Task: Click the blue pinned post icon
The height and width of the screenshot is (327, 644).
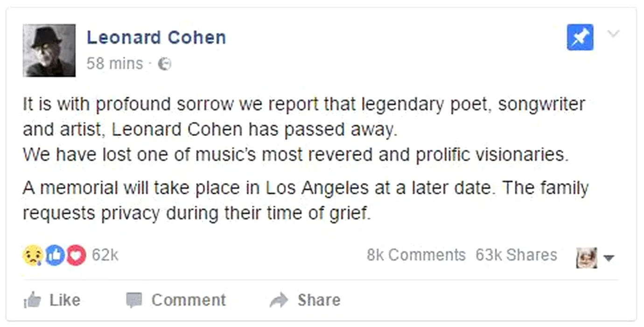Action: [580, 37]
